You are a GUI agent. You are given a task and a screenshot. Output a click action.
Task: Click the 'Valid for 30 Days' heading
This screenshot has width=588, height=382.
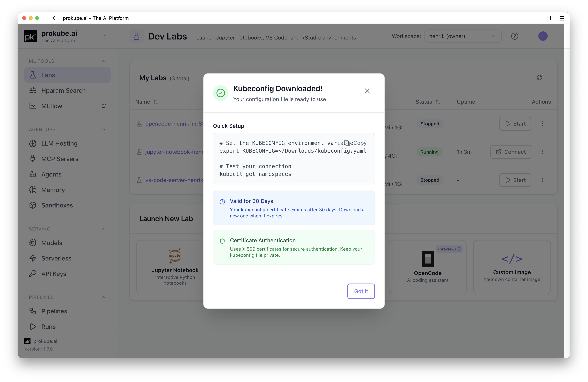[x=251, y=201]
